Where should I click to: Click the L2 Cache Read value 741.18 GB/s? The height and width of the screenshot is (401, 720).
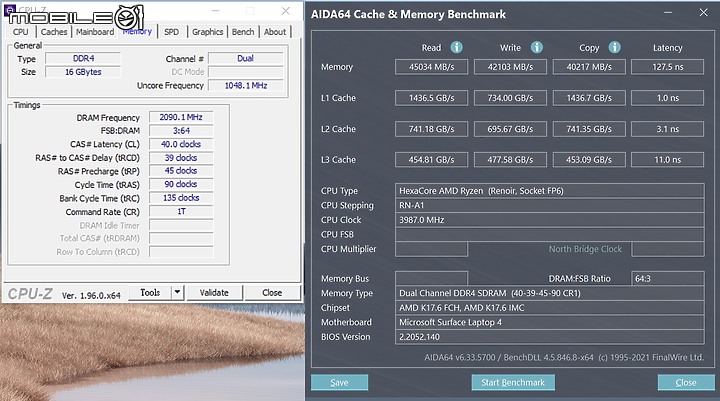[x=431, y=129]
